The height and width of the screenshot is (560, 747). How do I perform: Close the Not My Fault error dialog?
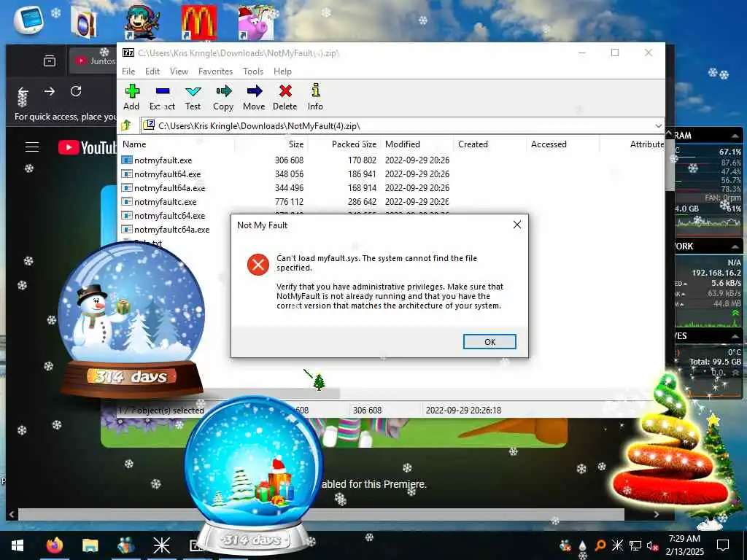517,225
